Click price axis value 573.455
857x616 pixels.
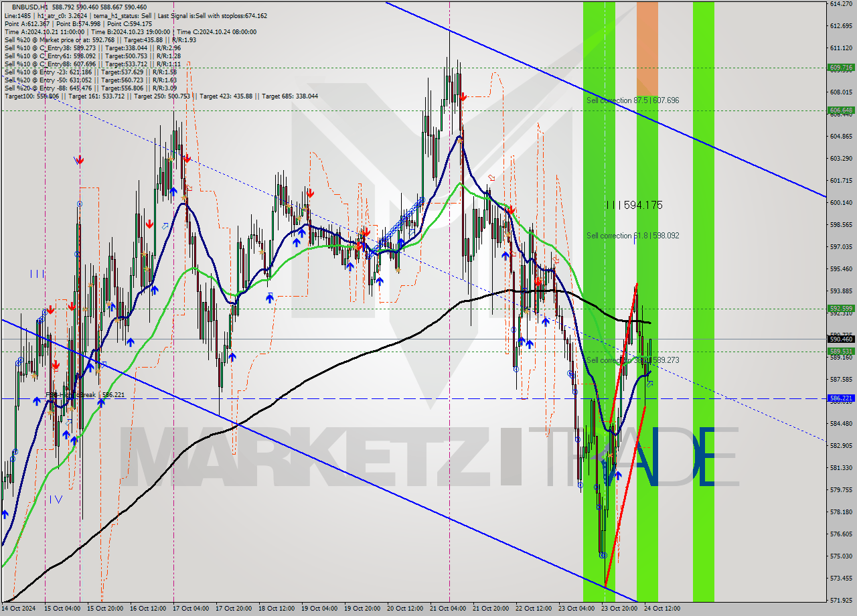(841, 578)
